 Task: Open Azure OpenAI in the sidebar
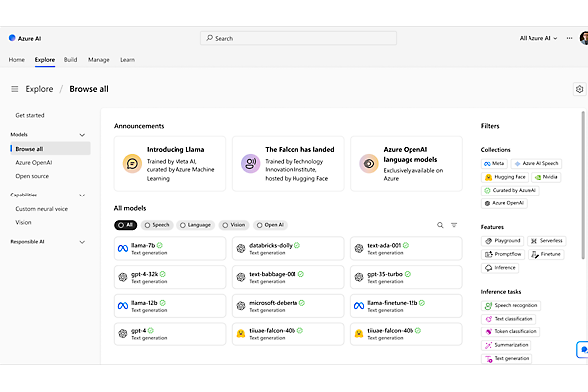[x=34, y=162]
